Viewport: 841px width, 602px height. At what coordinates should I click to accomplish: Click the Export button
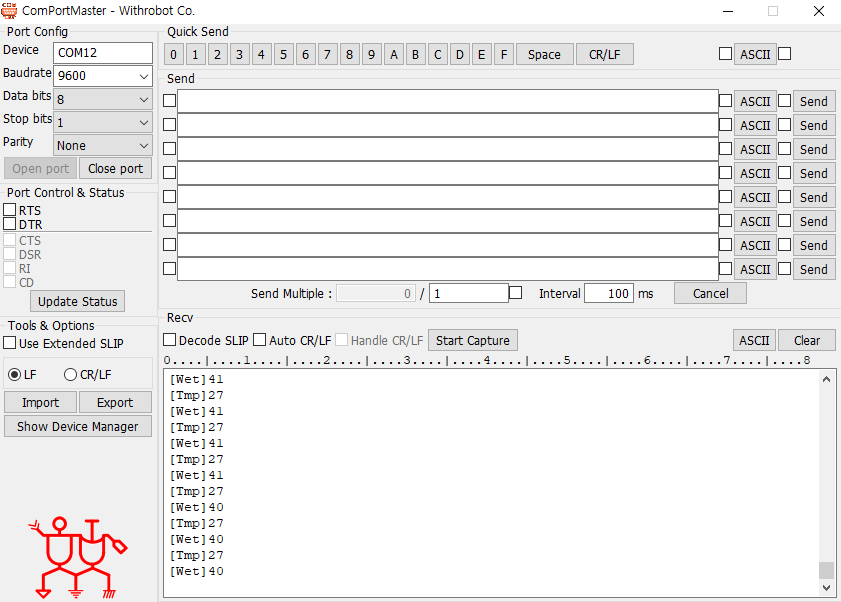pyautogui.click(x=115, y=402)
